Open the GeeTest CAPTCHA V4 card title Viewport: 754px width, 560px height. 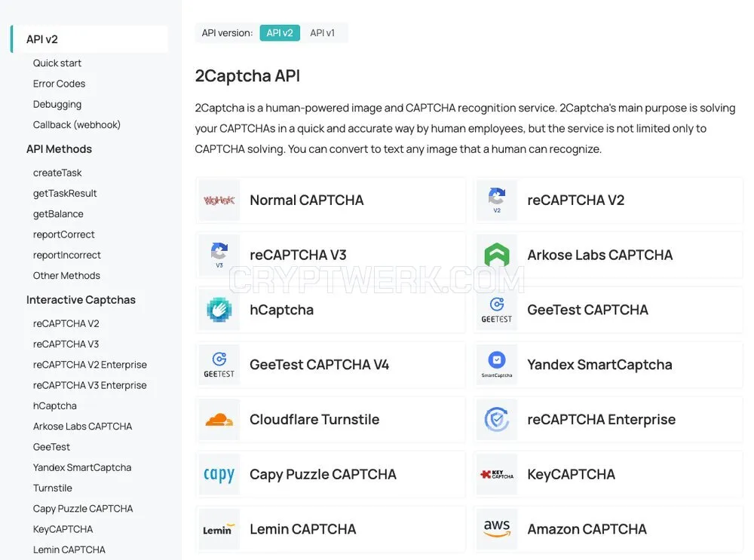tap(319, 364)
